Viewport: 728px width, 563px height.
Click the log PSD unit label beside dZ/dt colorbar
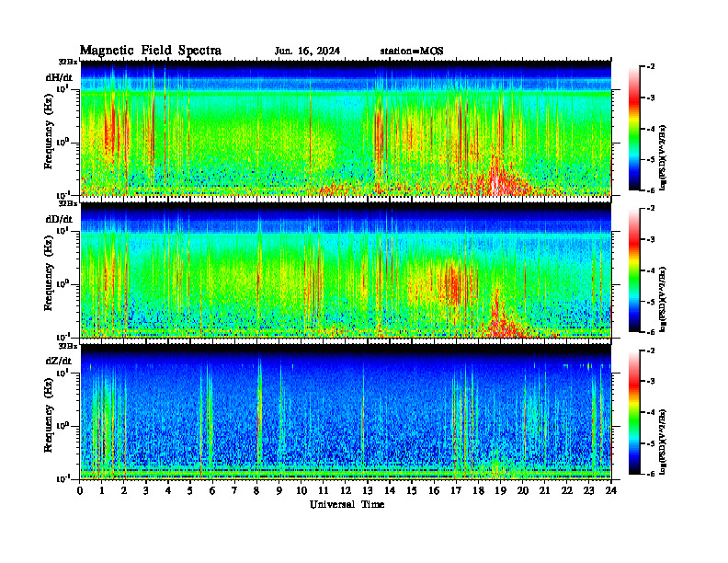(664, 442)
